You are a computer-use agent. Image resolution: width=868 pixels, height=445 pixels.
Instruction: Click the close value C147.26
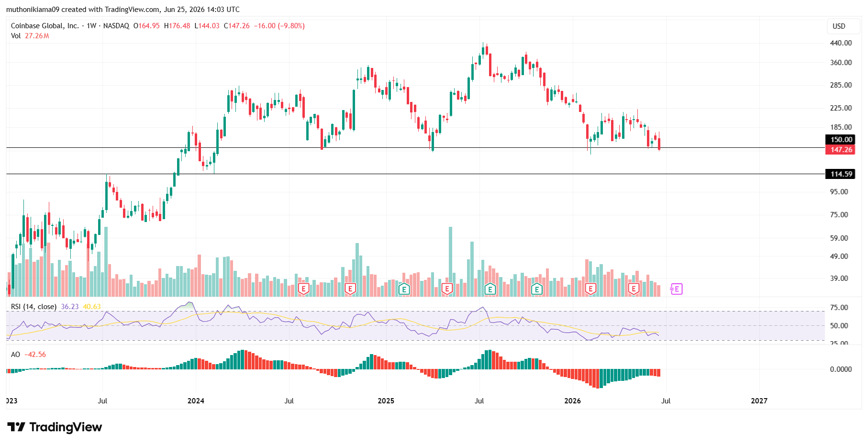click(237, 26)
